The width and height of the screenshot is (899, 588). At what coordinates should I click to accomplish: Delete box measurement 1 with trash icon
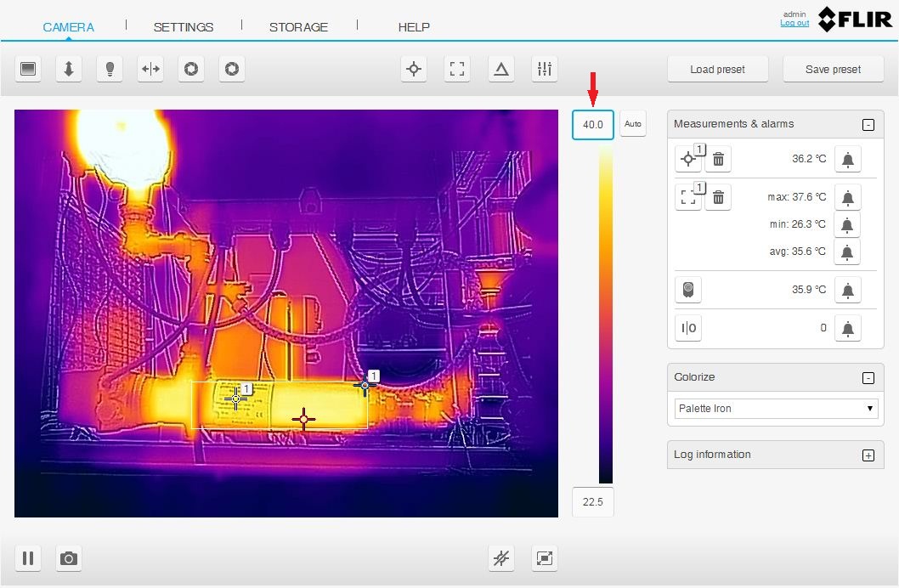(x=718, y=198)
